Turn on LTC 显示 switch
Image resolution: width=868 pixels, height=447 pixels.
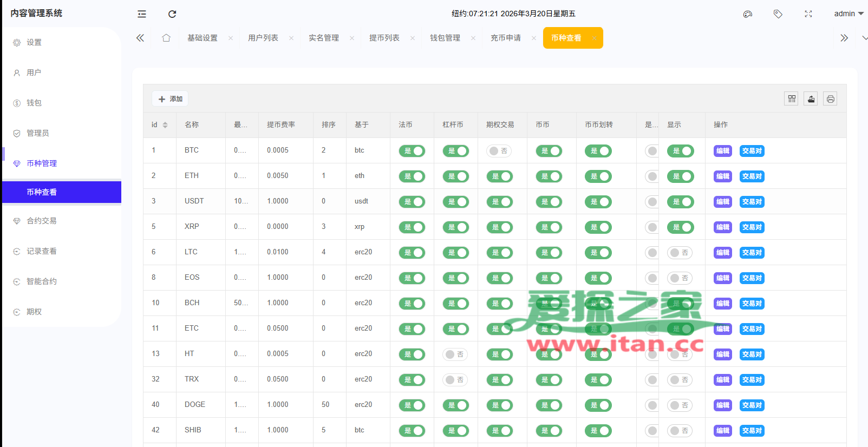680,253
